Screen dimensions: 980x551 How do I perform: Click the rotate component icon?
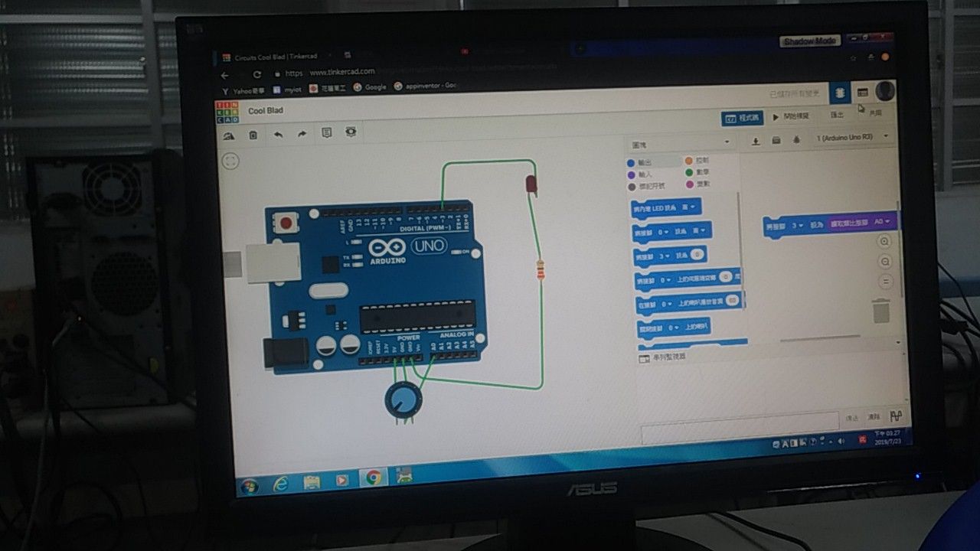tap(228, 135)
